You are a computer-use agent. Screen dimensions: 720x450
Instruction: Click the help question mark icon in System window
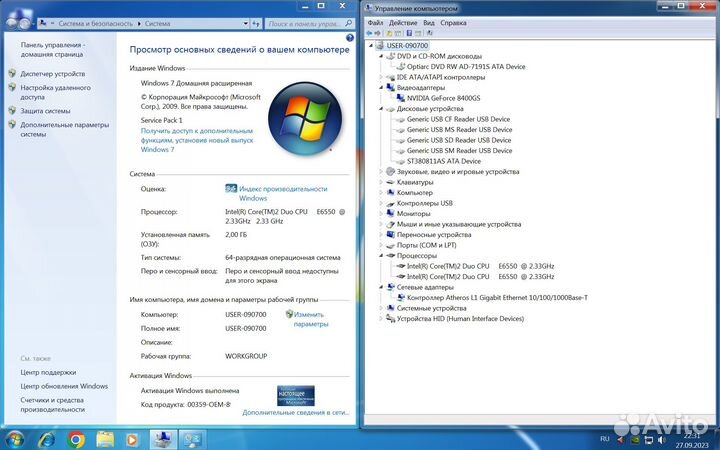pos(350,38)
